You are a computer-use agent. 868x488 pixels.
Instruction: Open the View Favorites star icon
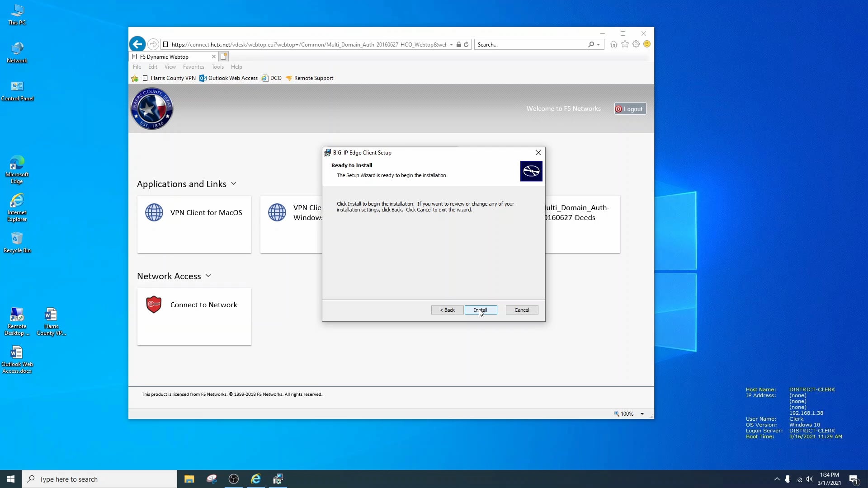point(625,44)
